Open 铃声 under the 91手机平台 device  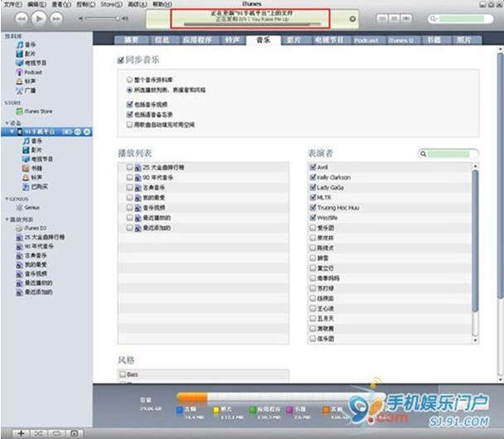pyautogui.click(x=32, y=177)
